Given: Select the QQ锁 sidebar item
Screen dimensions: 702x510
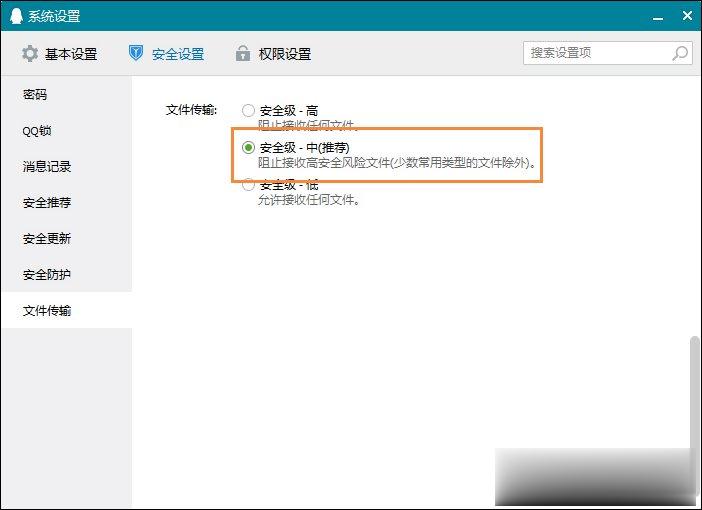Looking at the screenshot, I should [x=66, y=131].
